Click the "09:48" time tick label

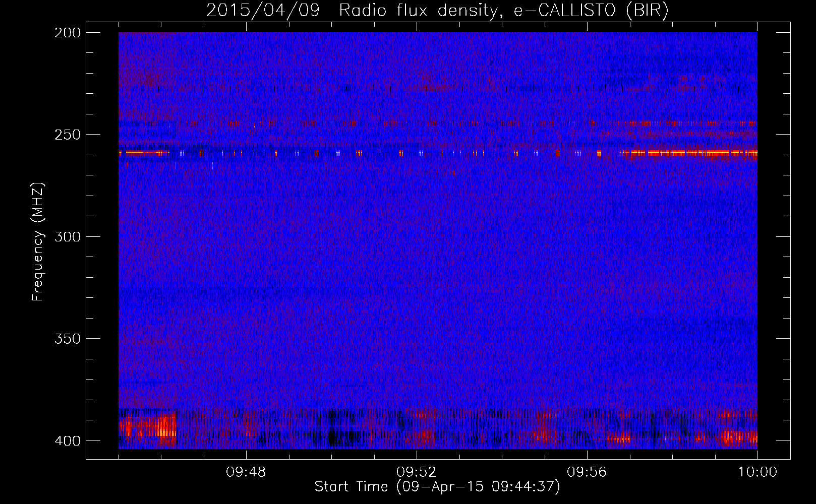(246, 472)
